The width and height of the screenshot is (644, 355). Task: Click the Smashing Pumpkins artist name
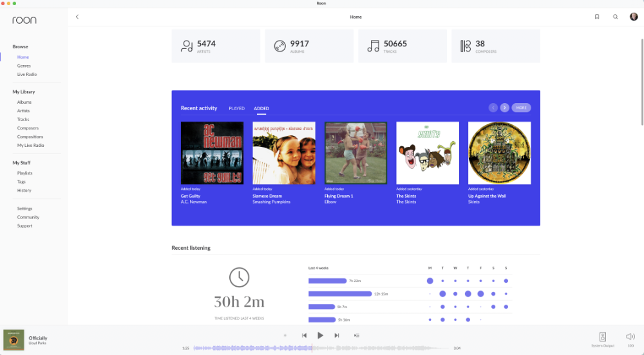pyautogui.click(x=272, y=202)
